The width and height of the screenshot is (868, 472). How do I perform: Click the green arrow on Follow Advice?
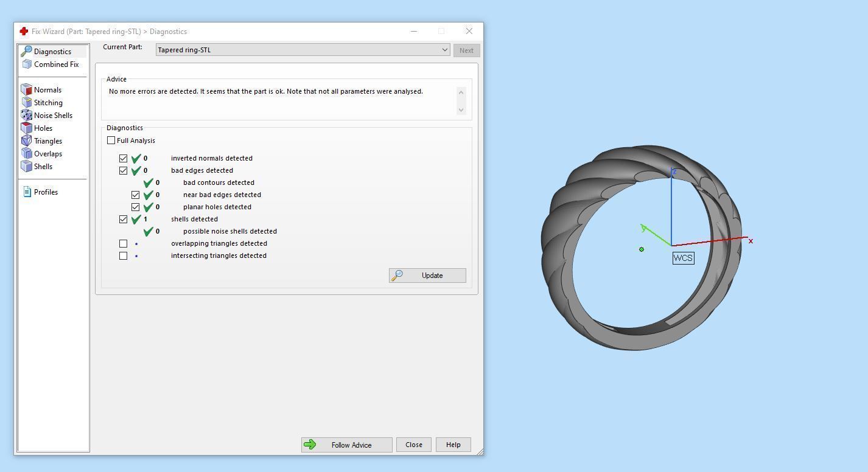[x=310, y=445]
